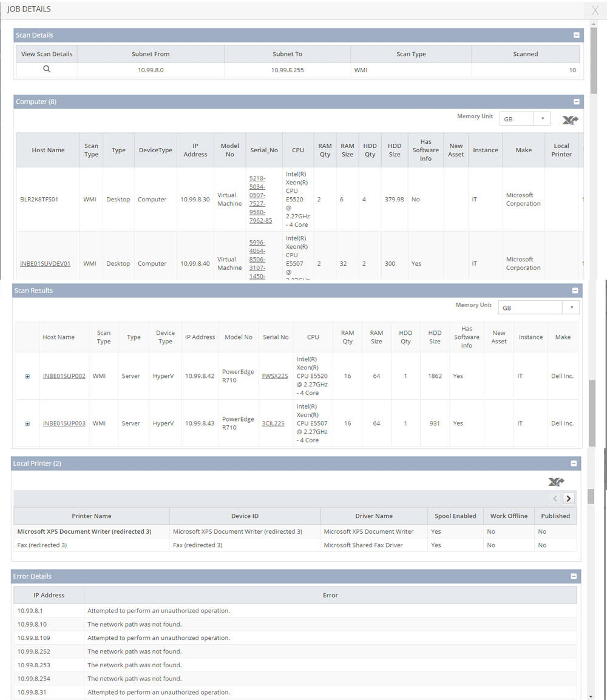Close the Job Details dialog
Viewport: 607px width, 700px height.
[595, 10]
